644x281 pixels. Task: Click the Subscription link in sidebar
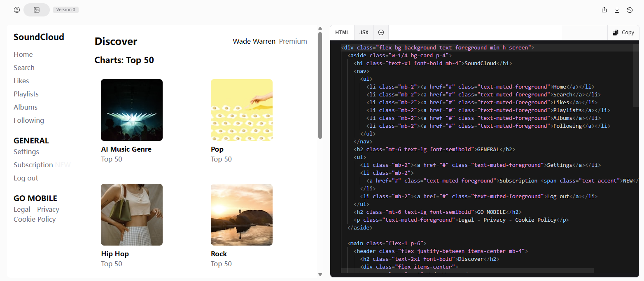coord(33,165)
